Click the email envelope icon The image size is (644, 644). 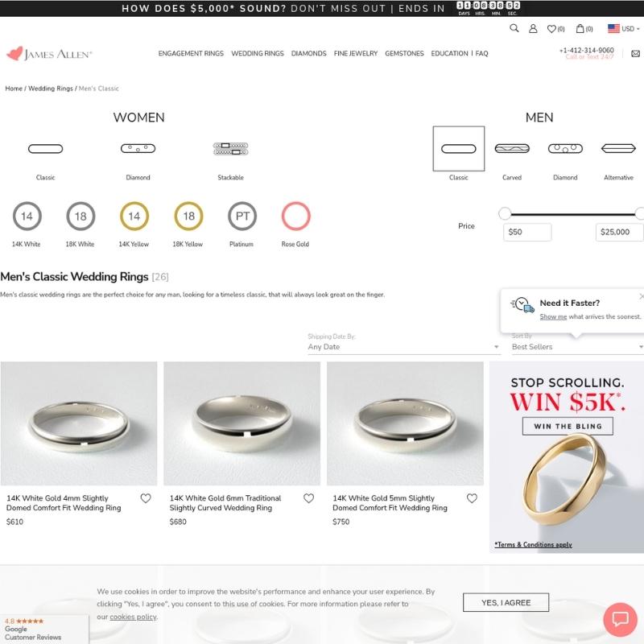pos(635,54)
